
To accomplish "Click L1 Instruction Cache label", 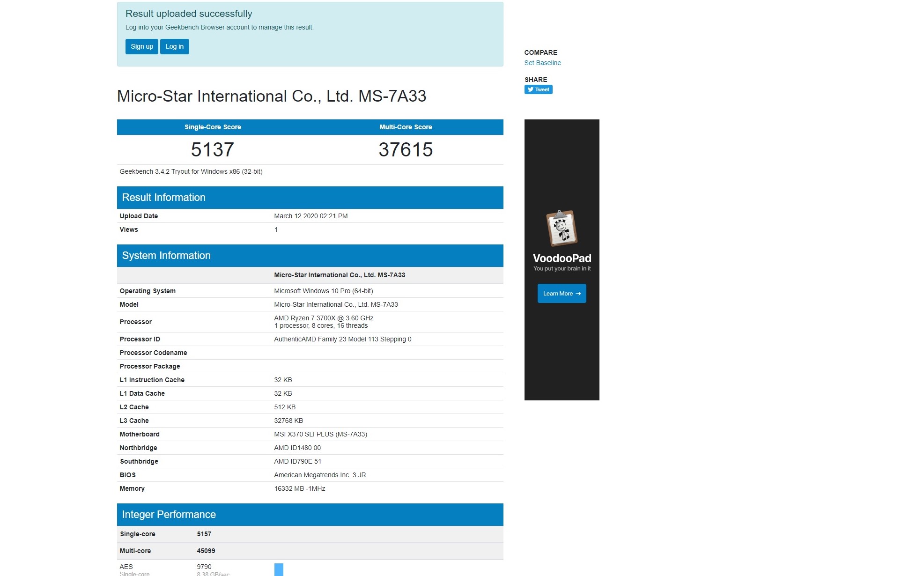I will pyautogui.click(x=152, y=380).
